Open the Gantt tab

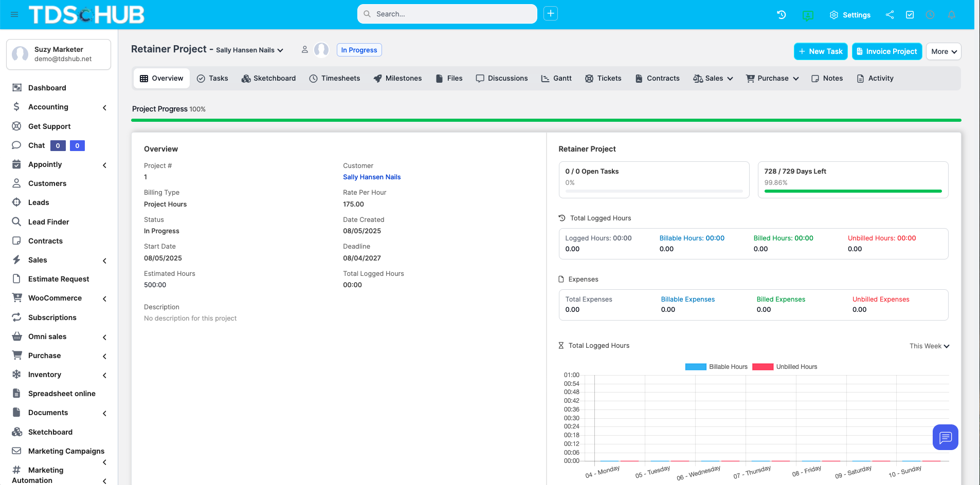pyautogui.click(x=556, y=79)
